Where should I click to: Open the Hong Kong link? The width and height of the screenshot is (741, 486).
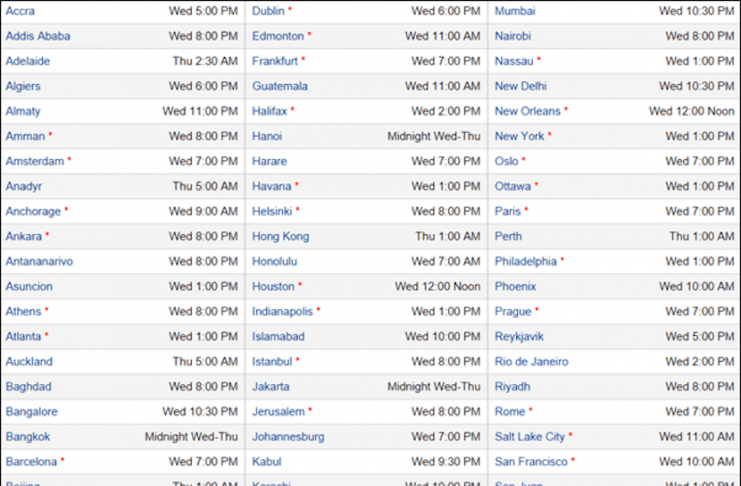point(281,236)
